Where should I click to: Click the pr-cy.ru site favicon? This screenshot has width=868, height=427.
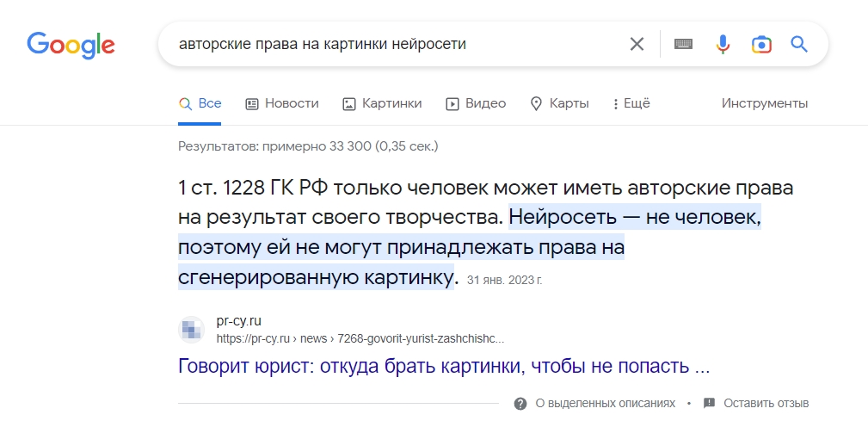pyautogui.click(x=191, y=330)
